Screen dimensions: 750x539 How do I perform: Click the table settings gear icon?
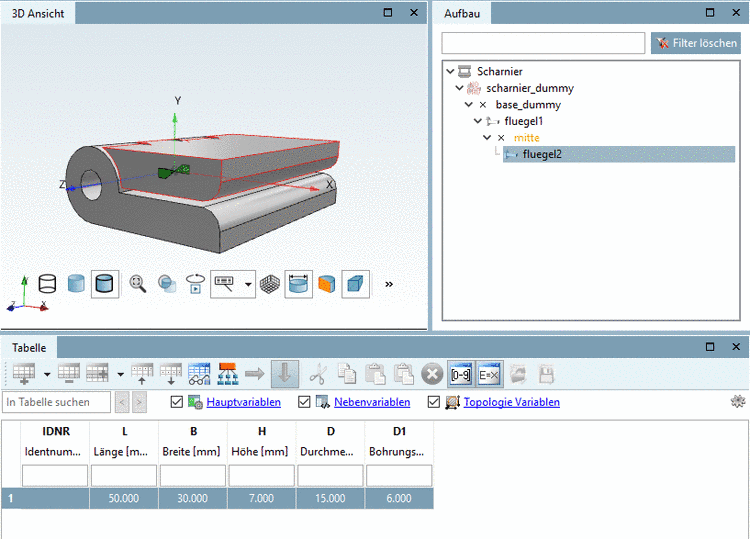(x=739, y=402)
